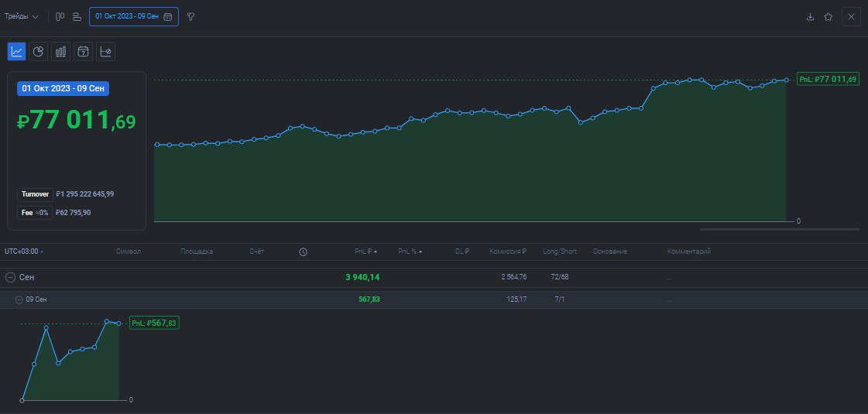Download the trades report
Image resolution: width=868 pixels, height=414 pixels.
(811, 16)
